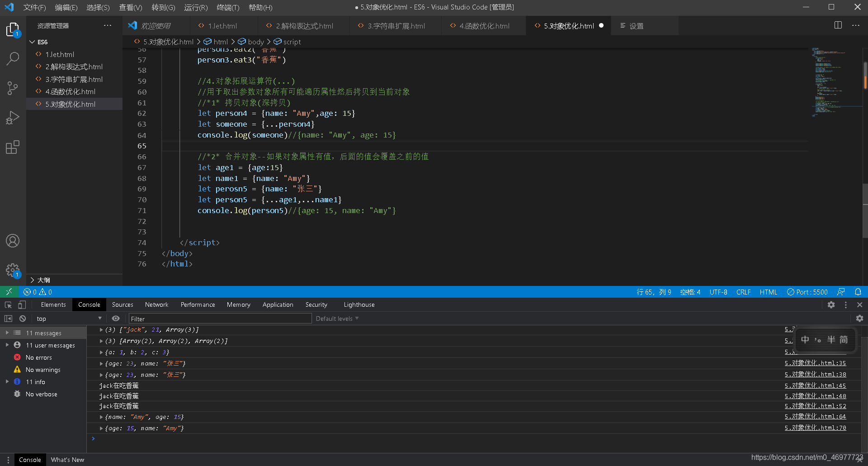Follow the 5.对象优化.html:35 source link
This screenshot has height=466, width=868.
click(x=815, y=363)
